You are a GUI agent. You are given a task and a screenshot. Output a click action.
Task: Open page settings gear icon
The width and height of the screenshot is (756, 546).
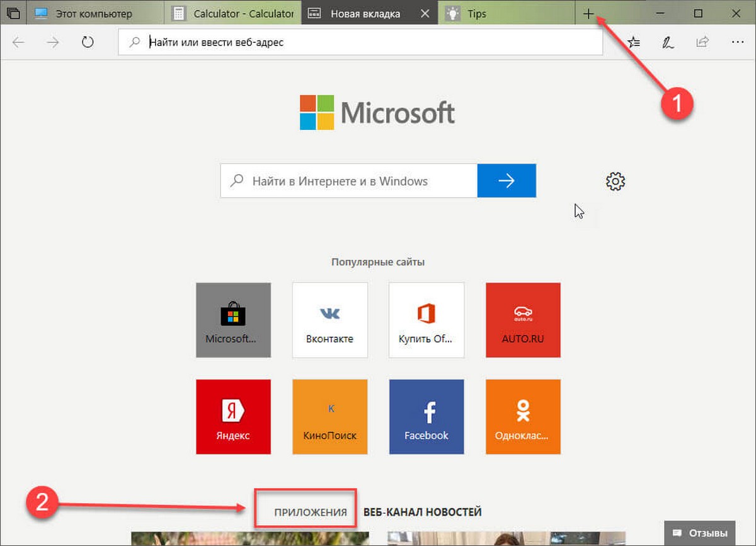pos(616,181)
